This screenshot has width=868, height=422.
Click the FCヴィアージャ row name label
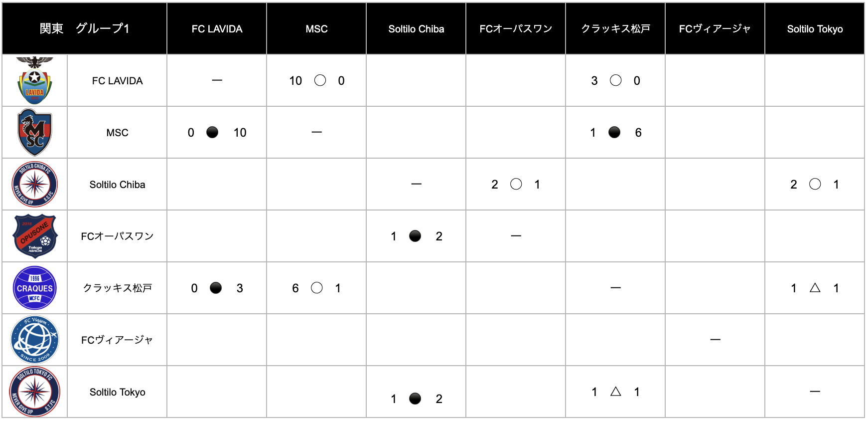[117, 340]
